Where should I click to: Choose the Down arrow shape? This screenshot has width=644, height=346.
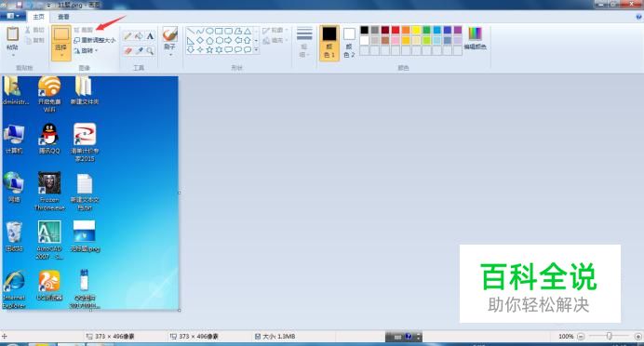[x=191, y=49]
